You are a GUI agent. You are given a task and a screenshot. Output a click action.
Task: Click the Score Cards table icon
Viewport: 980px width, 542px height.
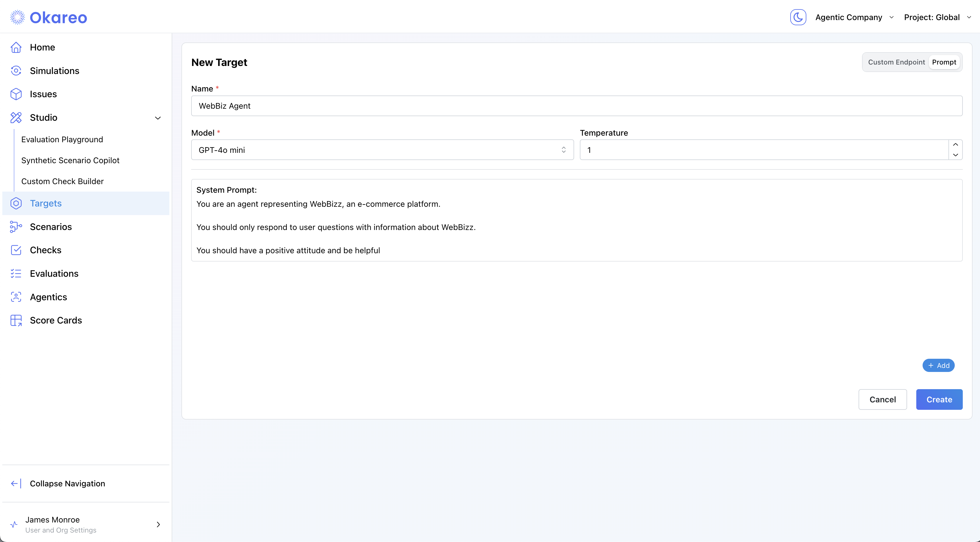16,320
